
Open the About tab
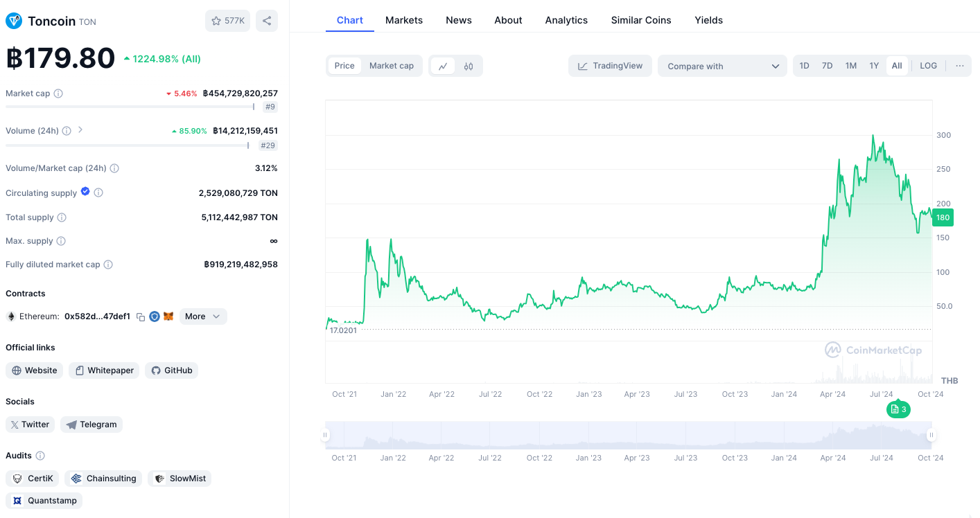[508, 20]
